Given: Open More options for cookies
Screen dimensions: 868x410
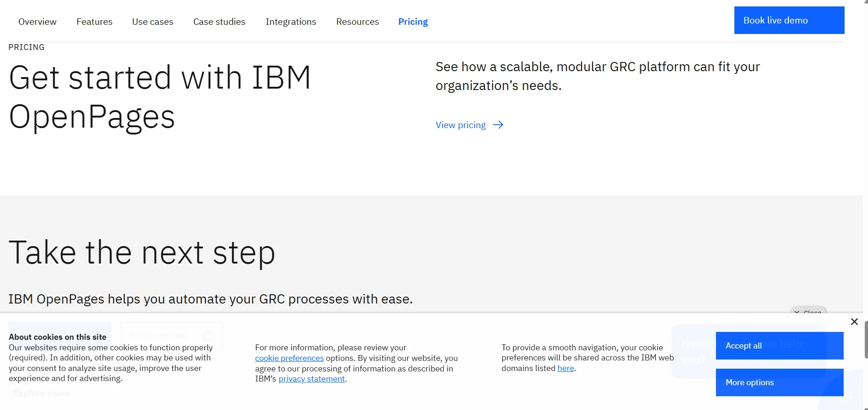Looking at the screenshot, I should point(779,382).
